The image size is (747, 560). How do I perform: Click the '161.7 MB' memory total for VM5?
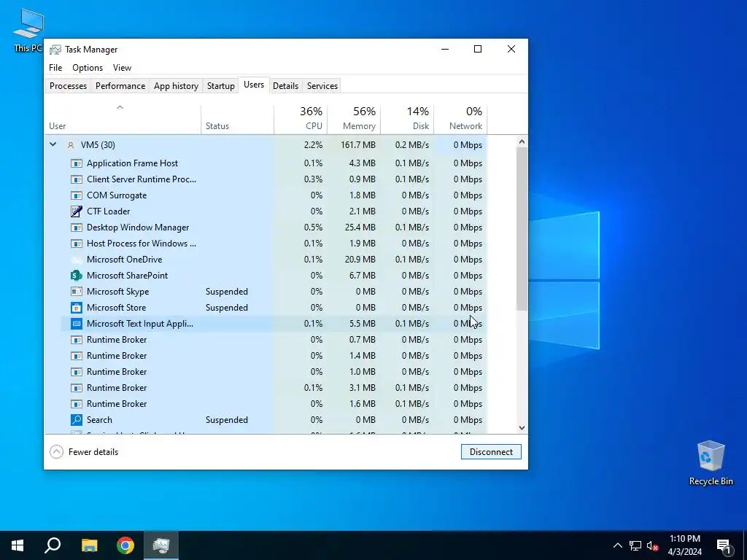click(357, 145)
